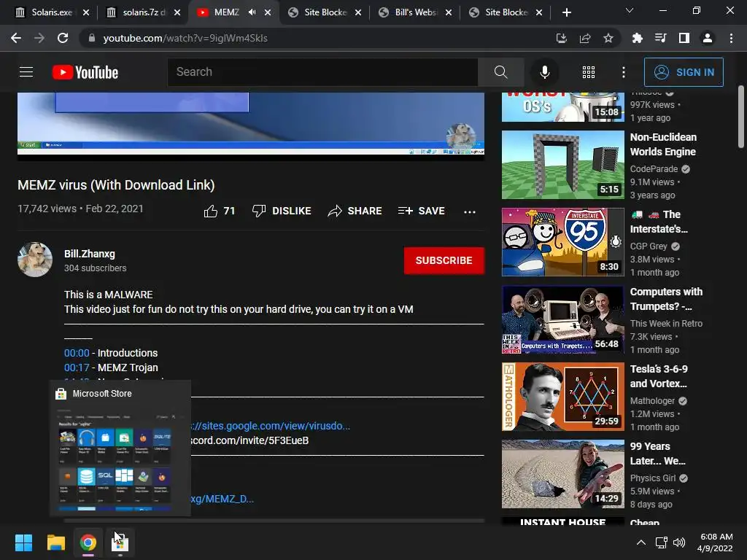The width and height of the screenshot is (747, 560).
Task: Open the volume tray icon
Action: [679, 542]
